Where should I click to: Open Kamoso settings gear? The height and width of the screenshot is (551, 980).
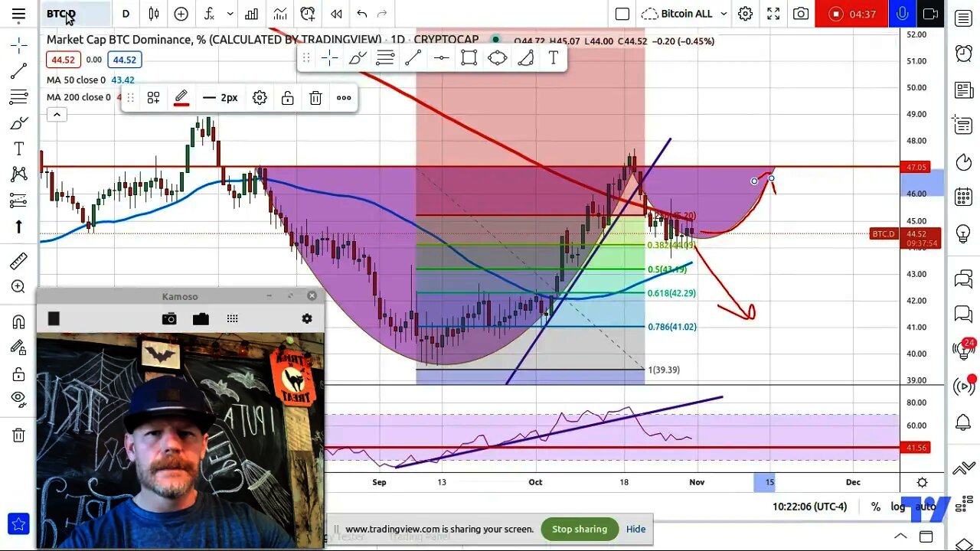307,318
